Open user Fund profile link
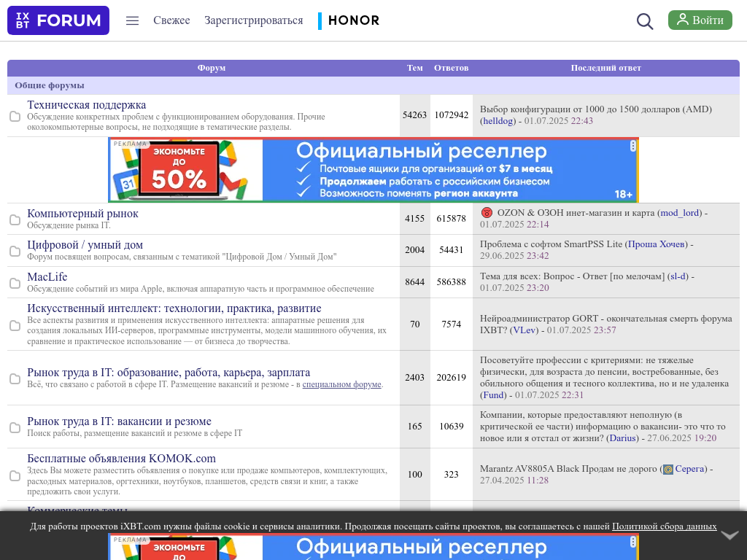 pyautogui.click(x=493, y=394)
